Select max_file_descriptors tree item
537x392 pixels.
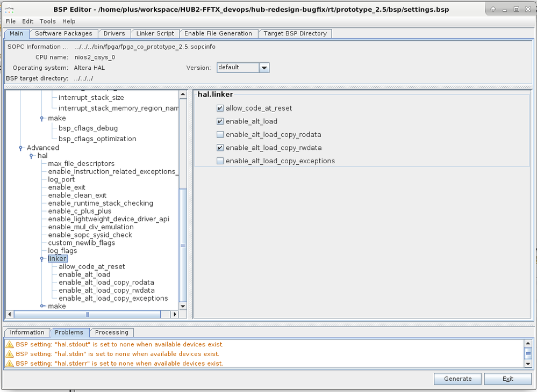81,164
